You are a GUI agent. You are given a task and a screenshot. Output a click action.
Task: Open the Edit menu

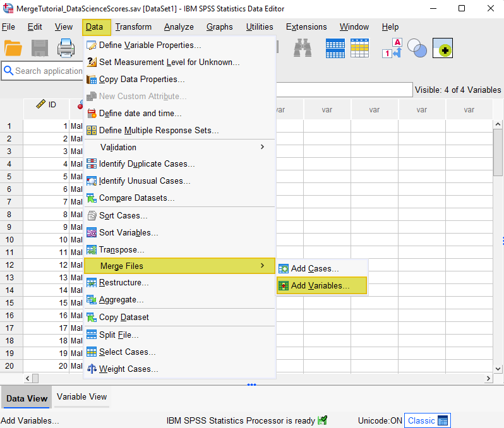(35, 27)
